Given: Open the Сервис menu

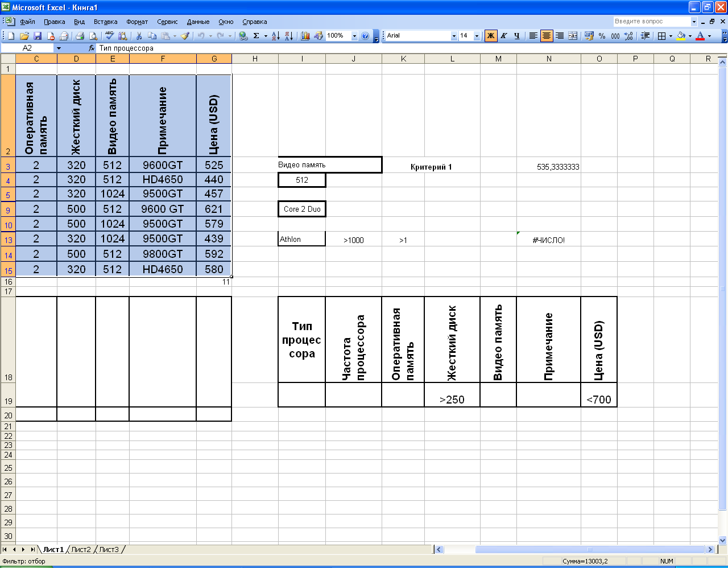Looking at the screenshot, I should (167, 22).
